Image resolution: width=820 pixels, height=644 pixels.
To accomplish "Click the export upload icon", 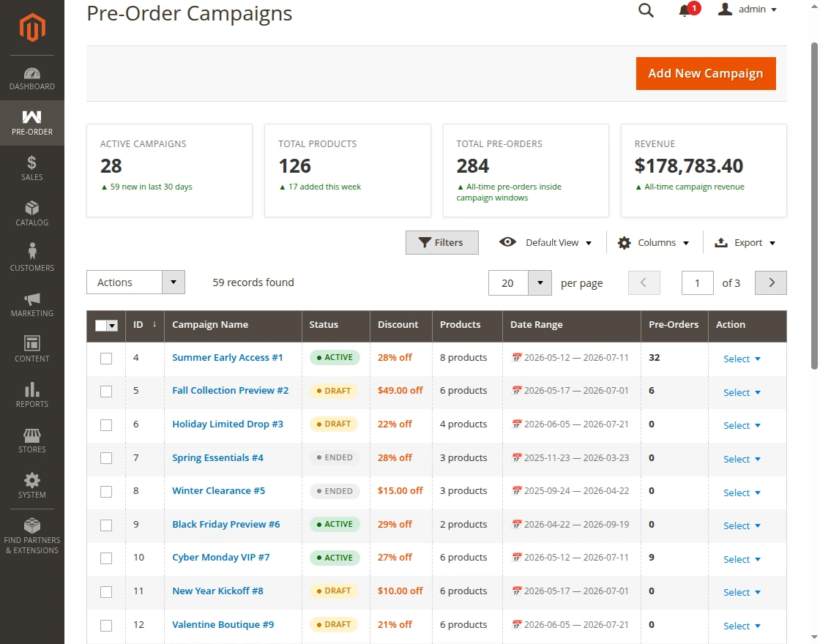I will click(x=721, y=242).
